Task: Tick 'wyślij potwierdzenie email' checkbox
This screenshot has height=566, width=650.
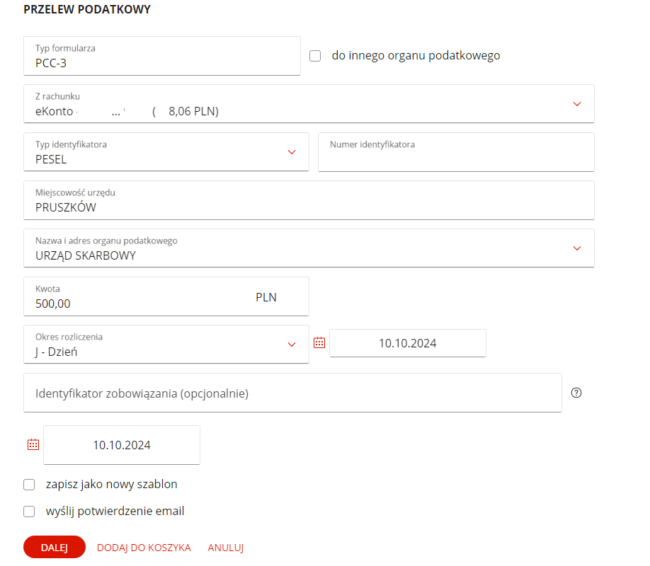Action: point(29,511)
